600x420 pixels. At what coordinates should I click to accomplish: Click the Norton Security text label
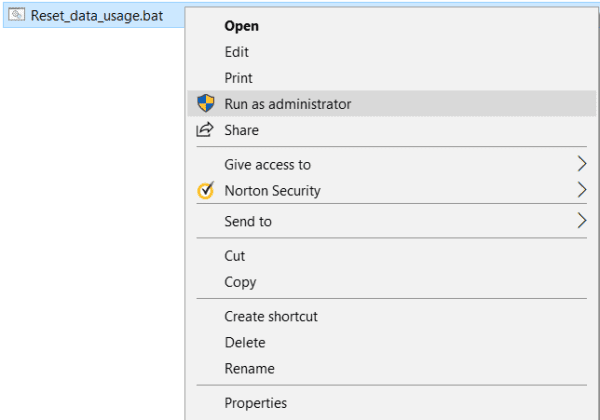coord(272,190)
